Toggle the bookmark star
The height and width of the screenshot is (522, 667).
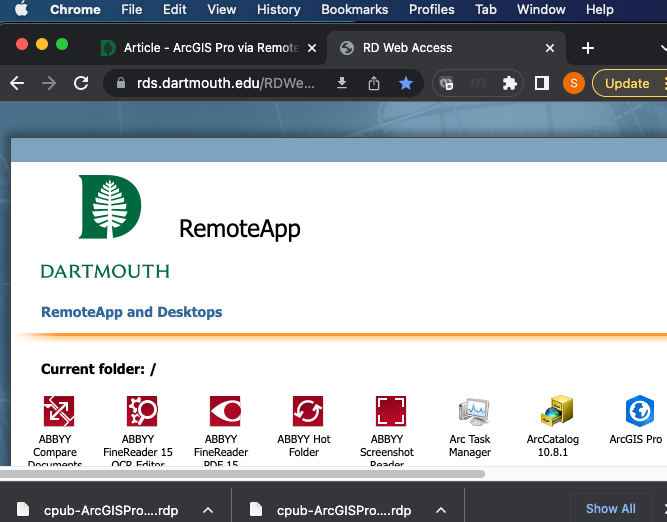coord(406,83)
